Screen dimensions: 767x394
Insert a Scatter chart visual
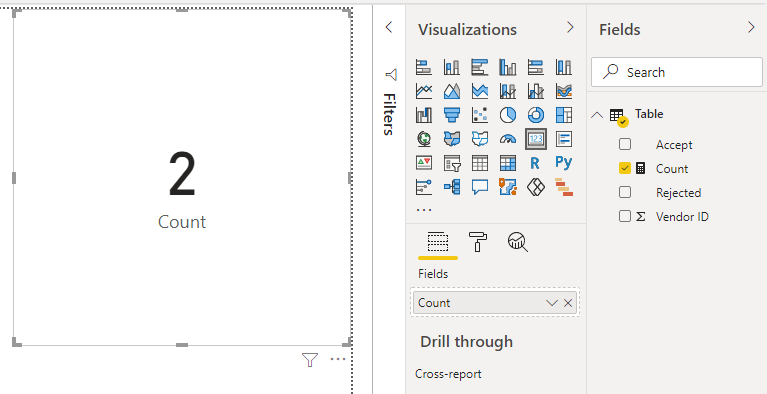click(x=480, y=115)
